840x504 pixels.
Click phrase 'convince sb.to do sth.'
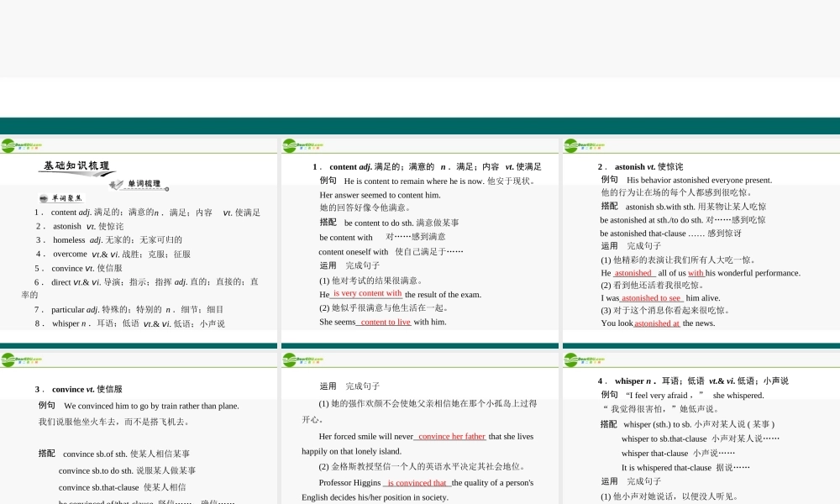click(x=96, y=470)
